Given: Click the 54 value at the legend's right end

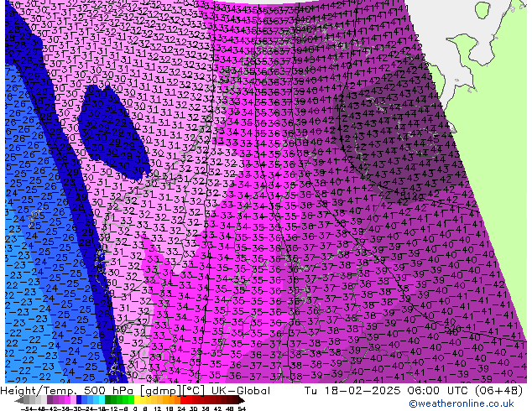Looking at the screenshot, I should pyautogui.click(x=242, y=408).
